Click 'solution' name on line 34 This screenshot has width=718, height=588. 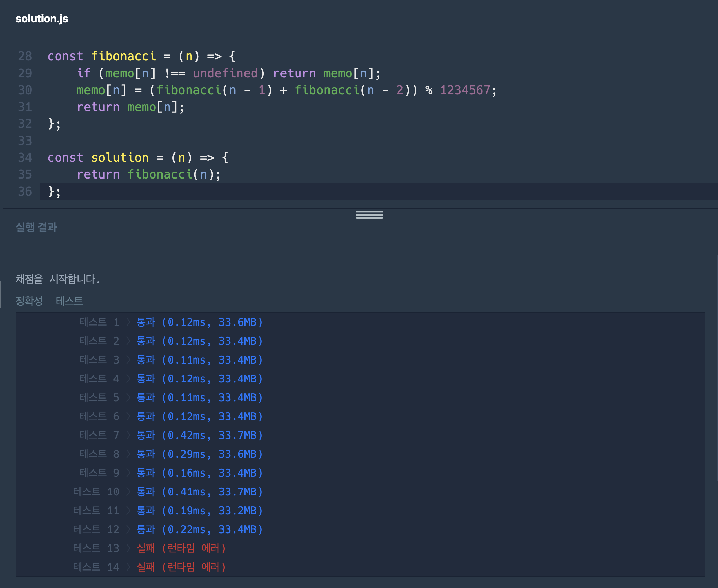point(120,158)
